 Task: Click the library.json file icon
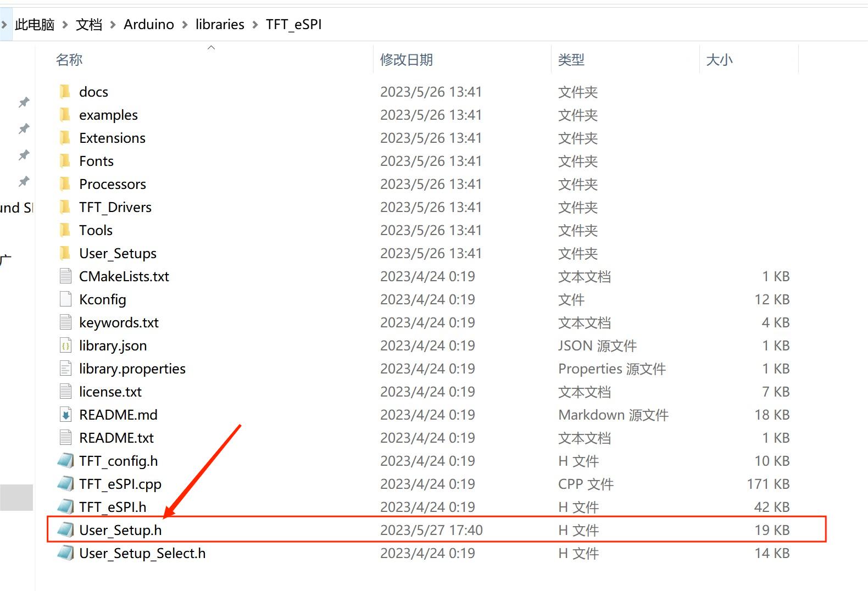[65, 345]
